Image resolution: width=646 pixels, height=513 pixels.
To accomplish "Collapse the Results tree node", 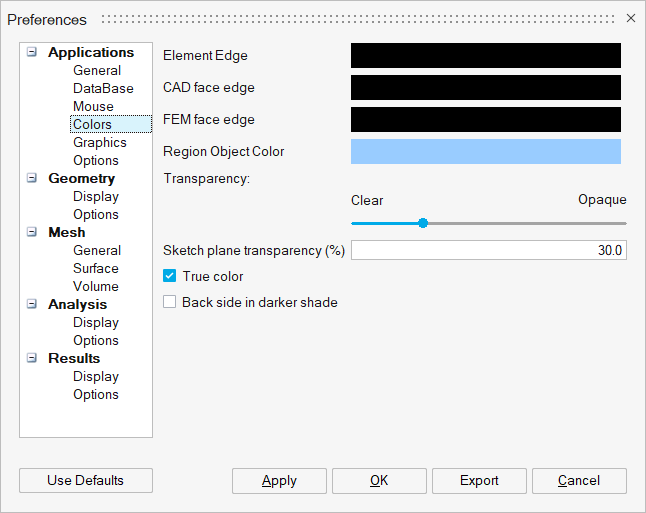I will point(32,358).
